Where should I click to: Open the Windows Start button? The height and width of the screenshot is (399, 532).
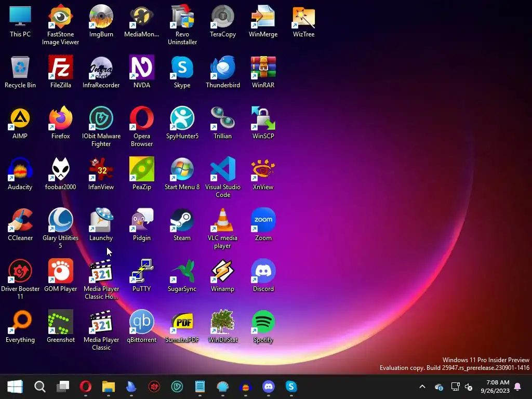pos(15,387)
